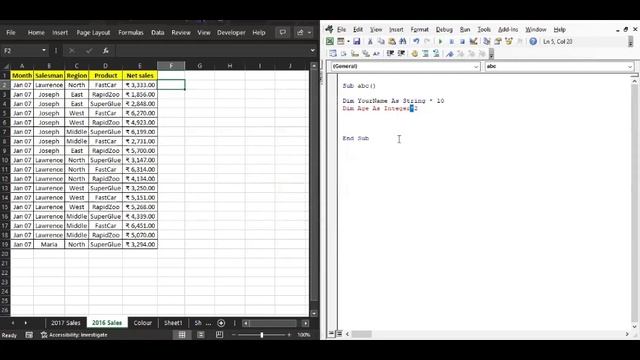
Task: Expand the Excel formula bar
Action: (x=313, y=51)
